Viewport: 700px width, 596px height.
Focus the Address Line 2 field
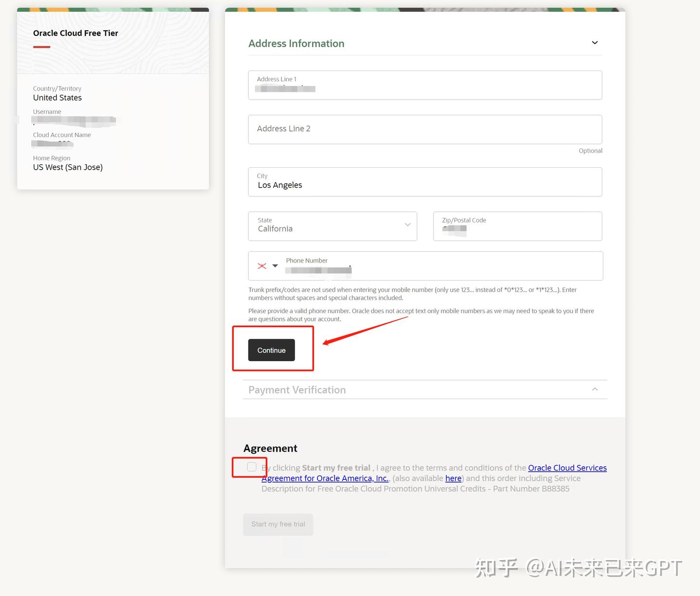[x=425, y=129]
